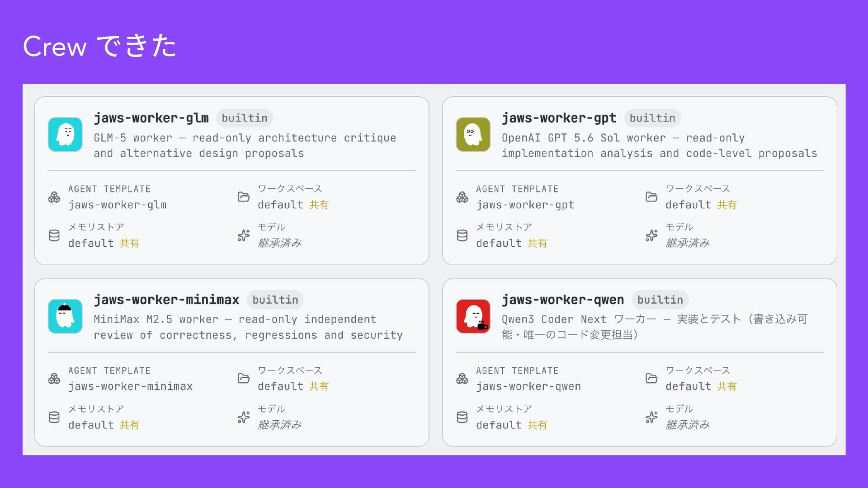Click workspace 'default 共有' in jaws-worker-glm card
868x488 pixels.
[x=293, y=205]
